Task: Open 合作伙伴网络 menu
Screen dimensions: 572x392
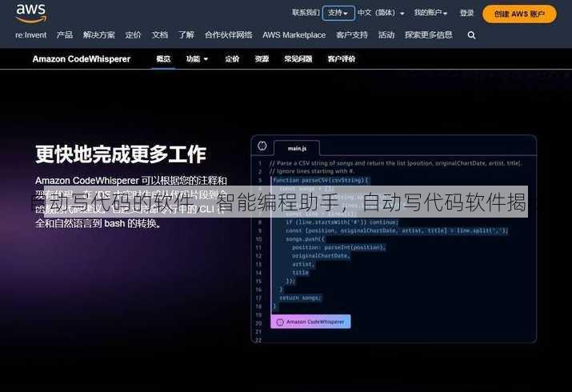Action: 228,35
